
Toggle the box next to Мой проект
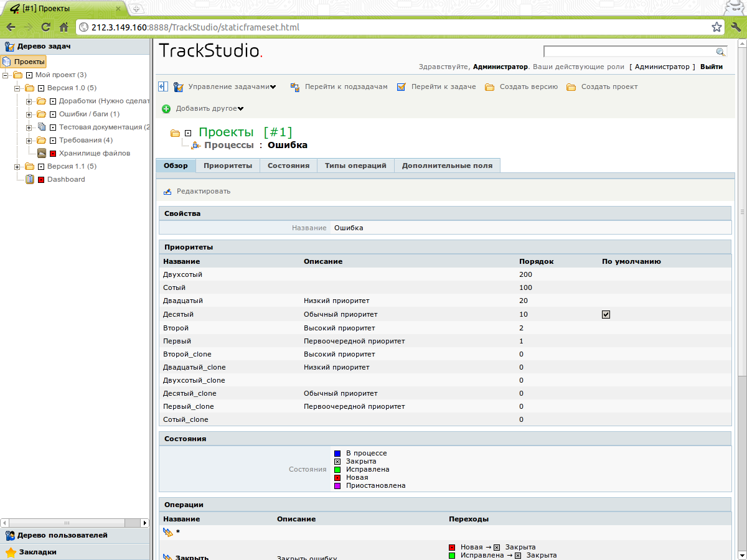pyautogui.click(x=29, y=75)
